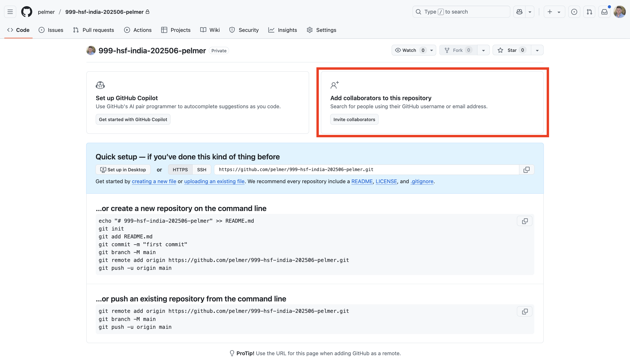Open user profile avatar menu
Image resolution: width=630 pixels, height=364 pixels.
coord(619,12)
